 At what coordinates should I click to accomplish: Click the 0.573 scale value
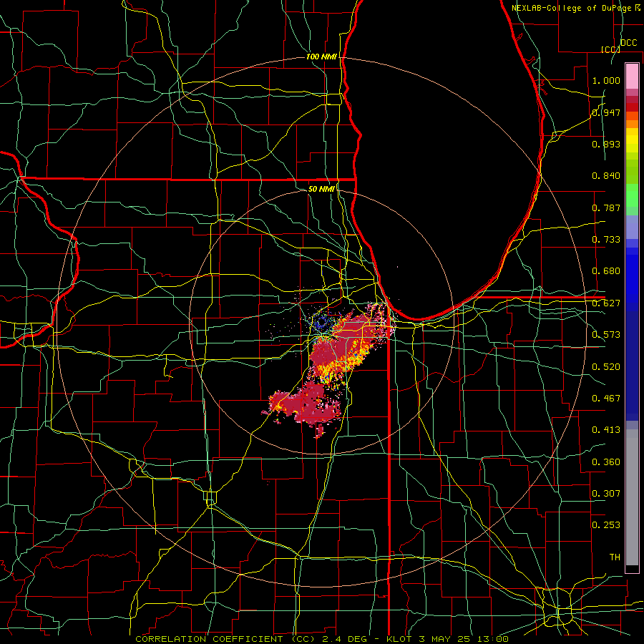pos(606,335)
